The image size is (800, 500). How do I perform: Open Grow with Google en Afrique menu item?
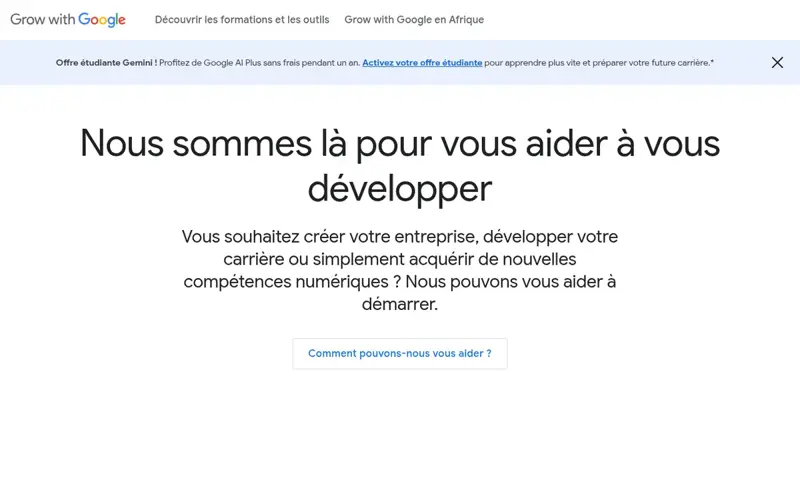click(x=414, y=19)
